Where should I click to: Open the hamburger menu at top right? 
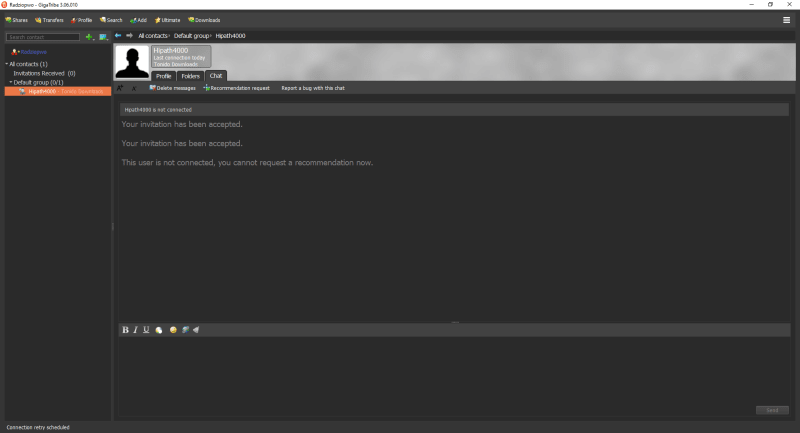pyautogui.click(x=786, y=20)
